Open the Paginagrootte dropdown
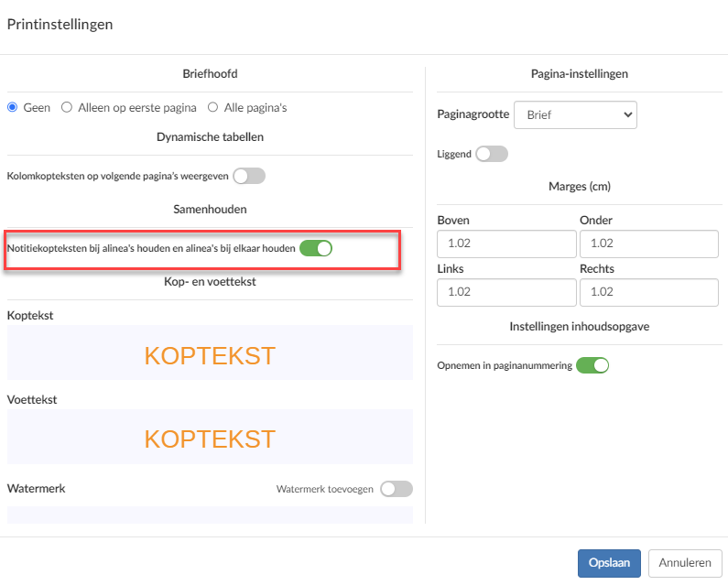 [x=575, y=114]
